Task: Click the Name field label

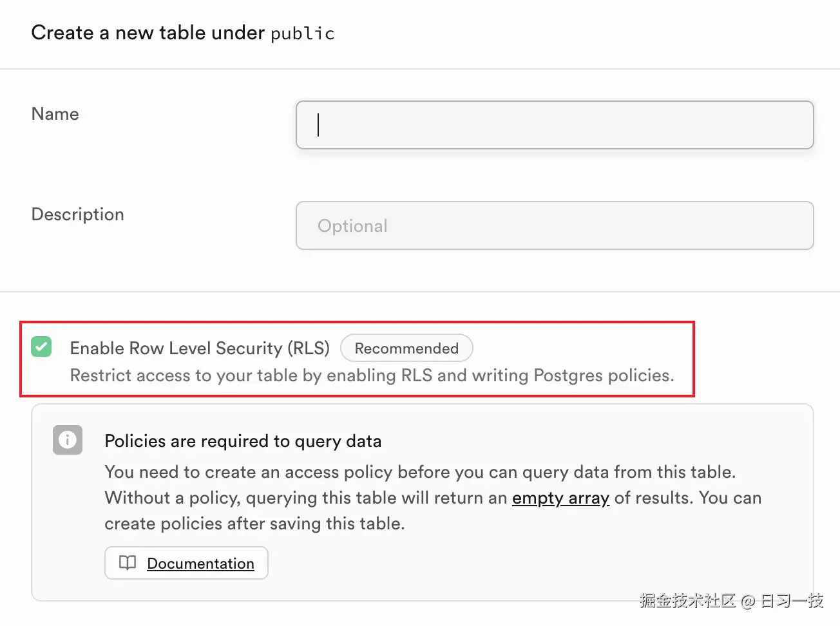Action: tap(55, 114)
